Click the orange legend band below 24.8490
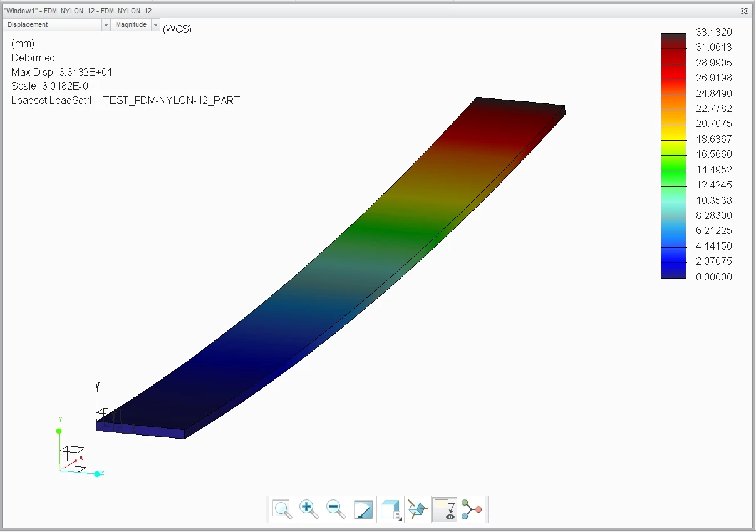 pyautogui.click(x=673, y=101)
